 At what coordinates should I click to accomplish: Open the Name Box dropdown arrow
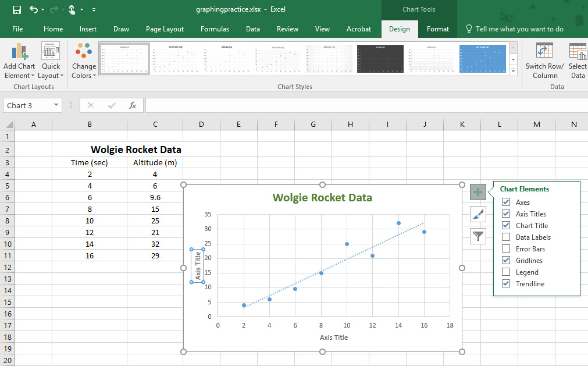(56, 105)
